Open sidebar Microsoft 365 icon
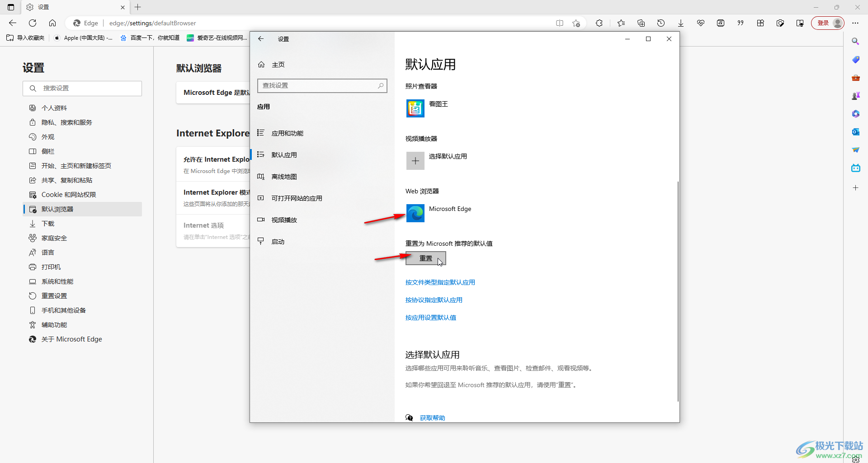This screenshot has width=868, height=463. (855, 114)
